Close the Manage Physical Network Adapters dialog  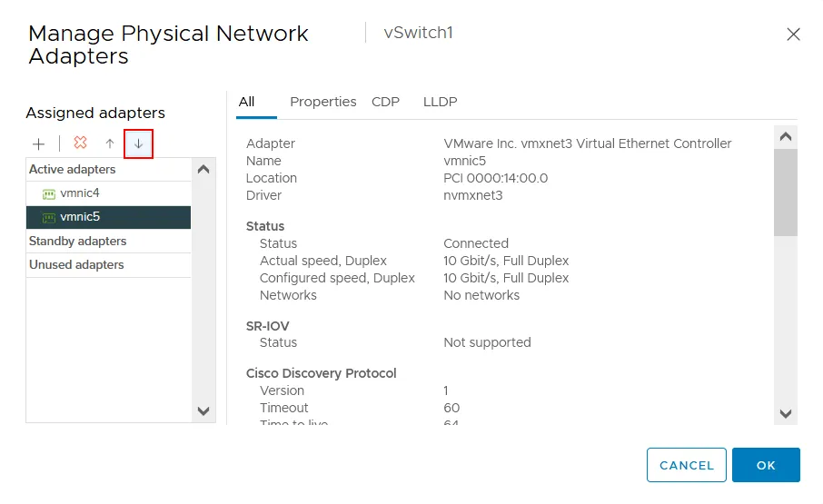coord(793,35)
